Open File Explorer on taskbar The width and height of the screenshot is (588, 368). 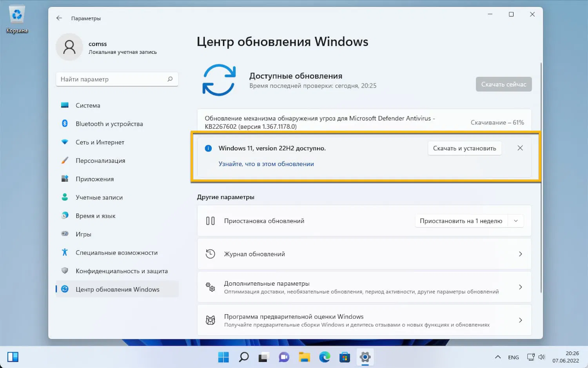coord(304,357)
